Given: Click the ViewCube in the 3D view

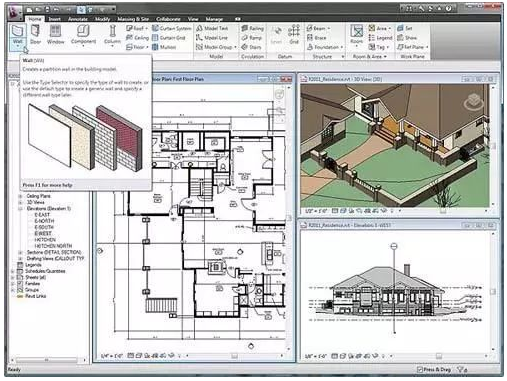Looking at the screenshot, I should click(474, 102).
